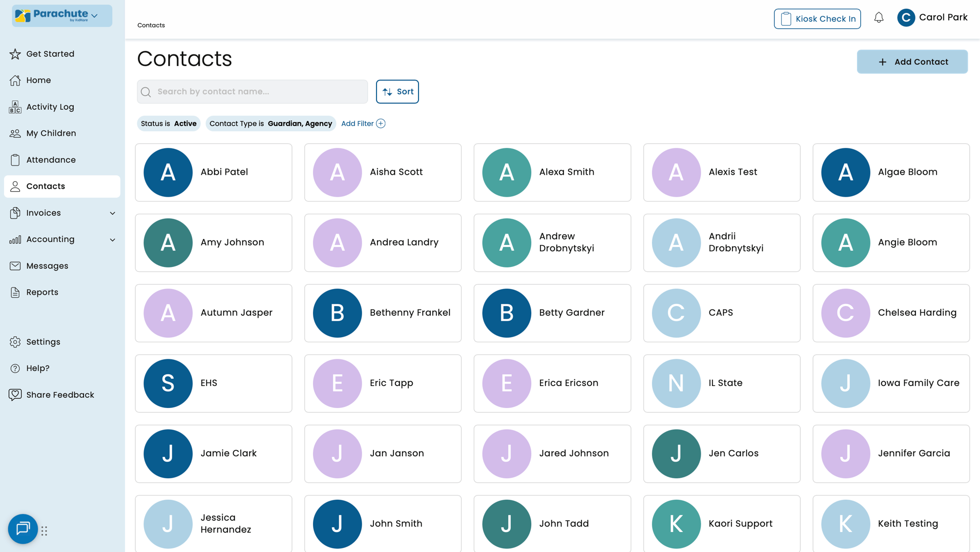Open Reports in the sidebar
Screen dimensions: 980x552
point(62,292)
